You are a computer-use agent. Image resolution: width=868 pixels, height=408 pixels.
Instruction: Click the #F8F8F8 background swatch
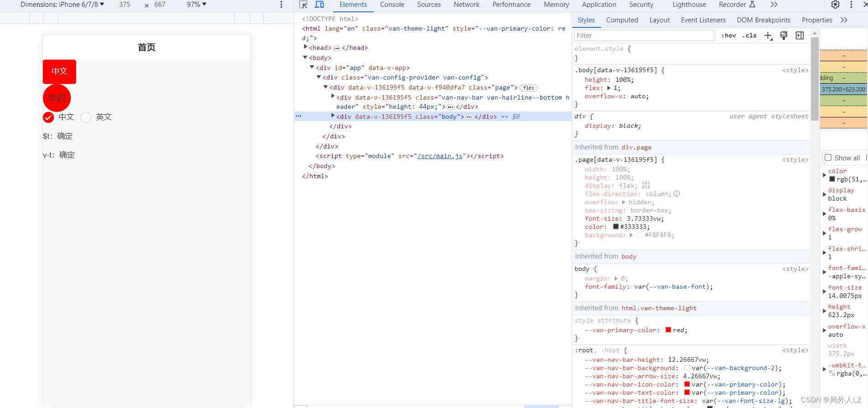pos(640,235)
